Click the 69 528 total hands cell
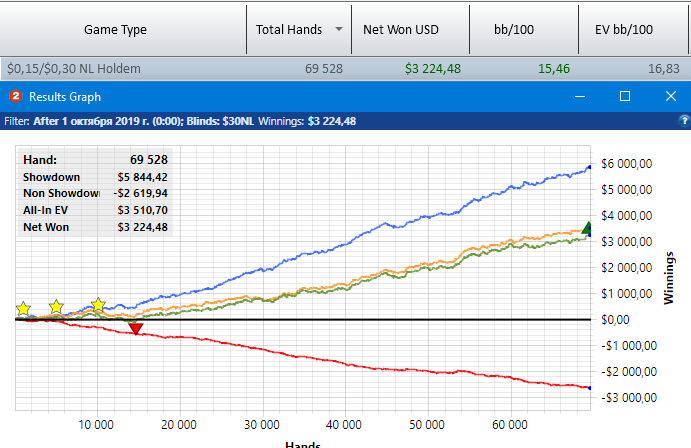The height and width of the screenshot is (448, 691). click(x=324, y=69)
